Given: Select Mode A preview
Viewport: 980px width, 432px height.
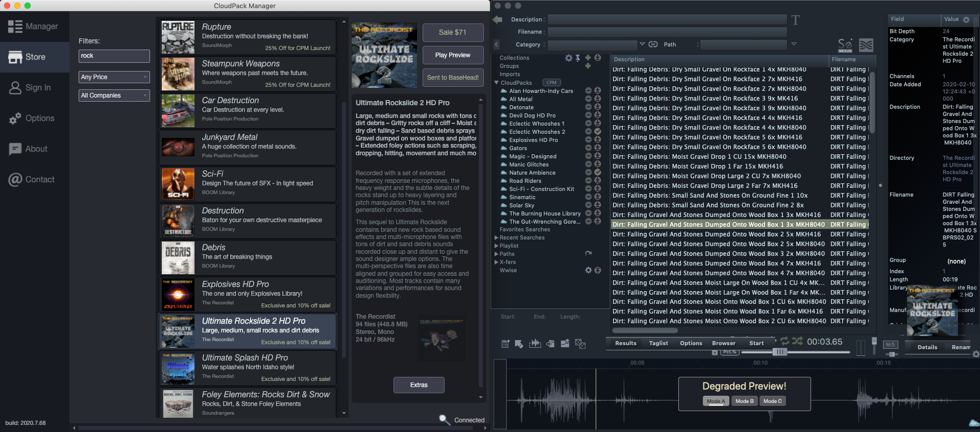Looking at the screenshot, I should point(716,401).
